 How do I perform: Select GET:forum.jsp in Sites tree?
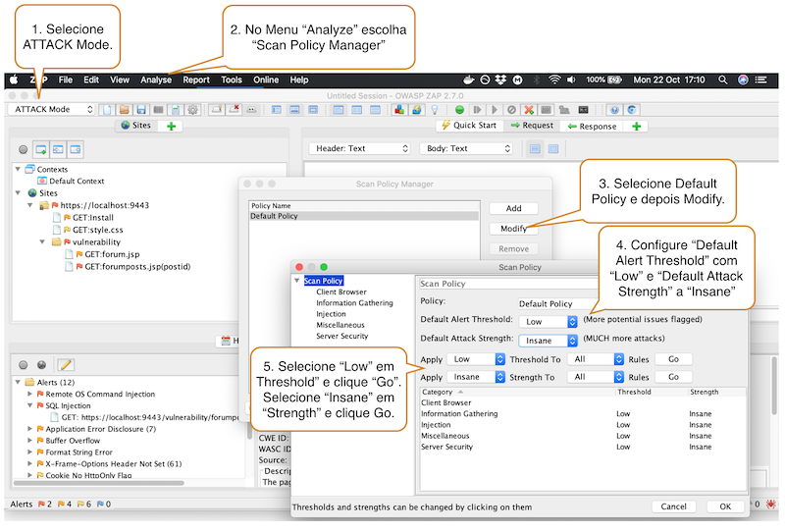click(112, 254)
